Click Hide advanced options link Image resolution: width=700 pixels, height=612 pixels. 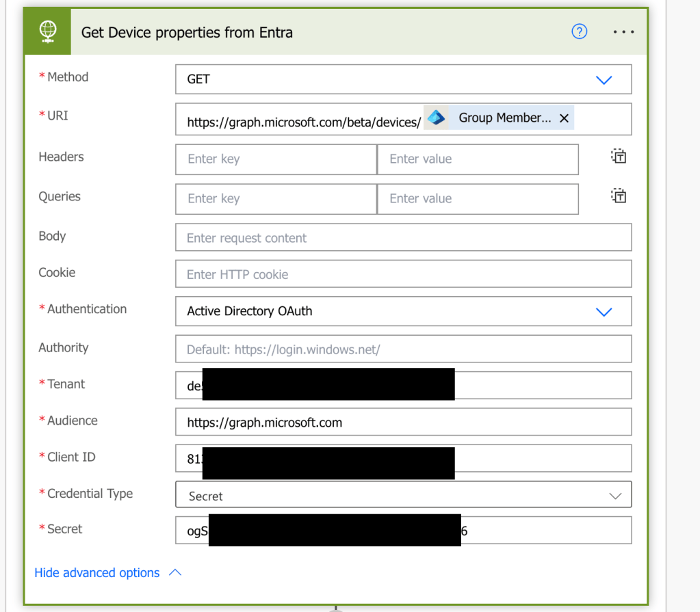coord(97,573)
